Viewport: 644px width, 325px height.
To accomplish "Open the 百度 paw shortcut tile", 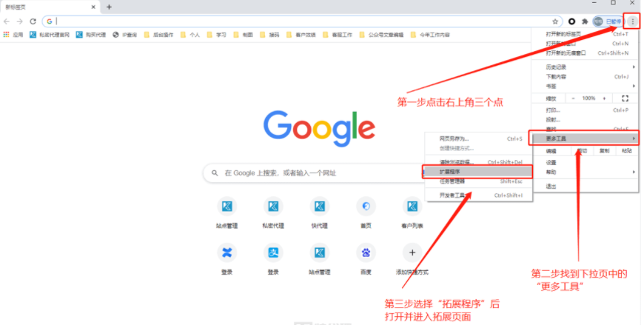I will click(366, 259).
